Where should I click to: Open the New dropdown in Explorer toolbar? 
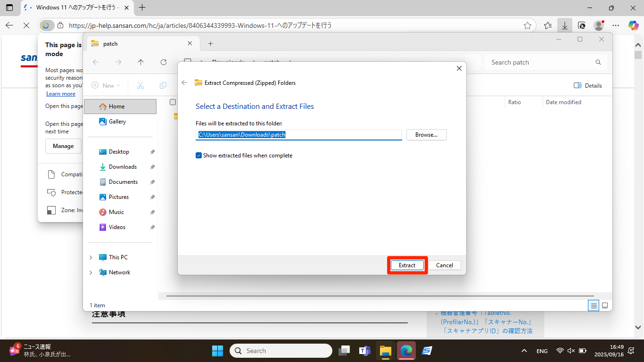point(106,85)
